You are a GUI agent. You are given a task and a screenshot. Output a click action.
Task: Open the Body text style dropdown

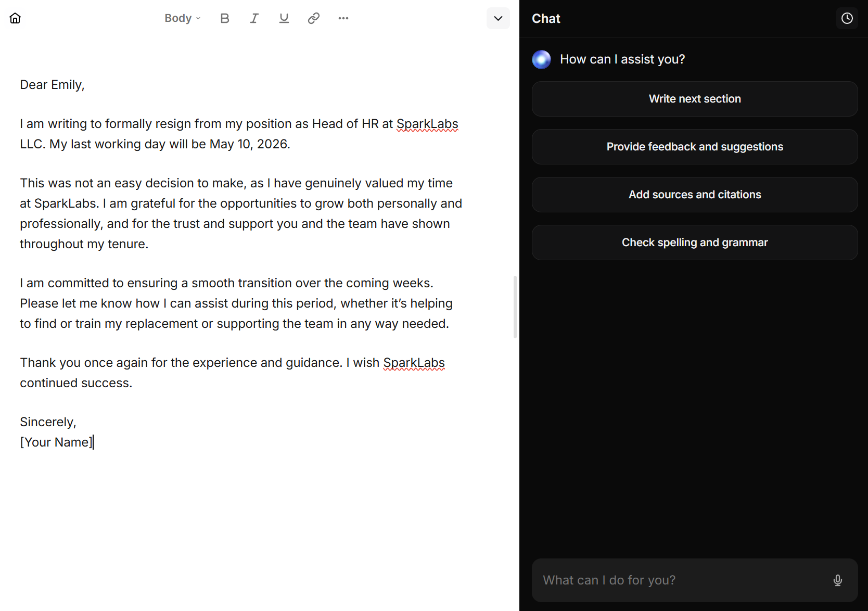point(183,18)
